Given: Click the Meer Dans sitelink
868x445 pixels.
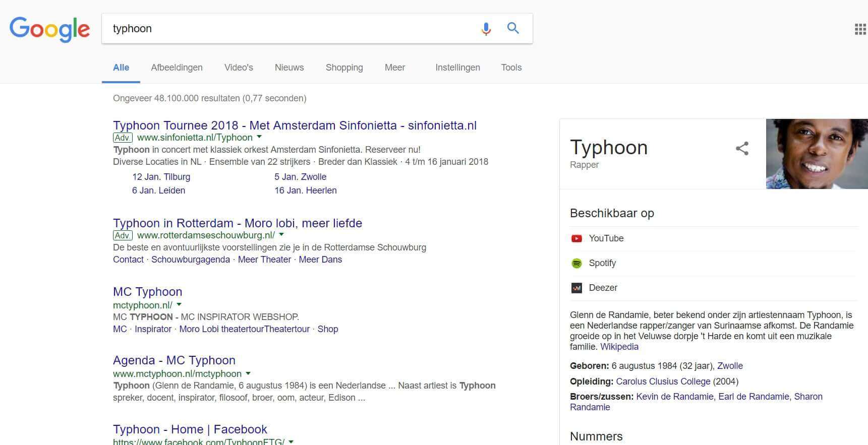Looking at the screenshot, I should (320, 260).
